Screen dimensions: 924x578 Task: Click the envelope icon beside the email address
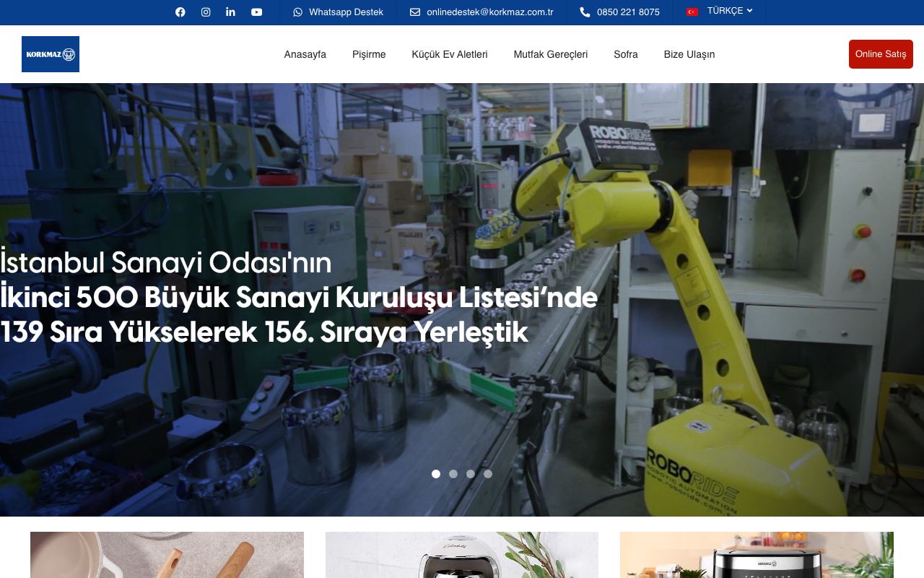coord(415,12)
